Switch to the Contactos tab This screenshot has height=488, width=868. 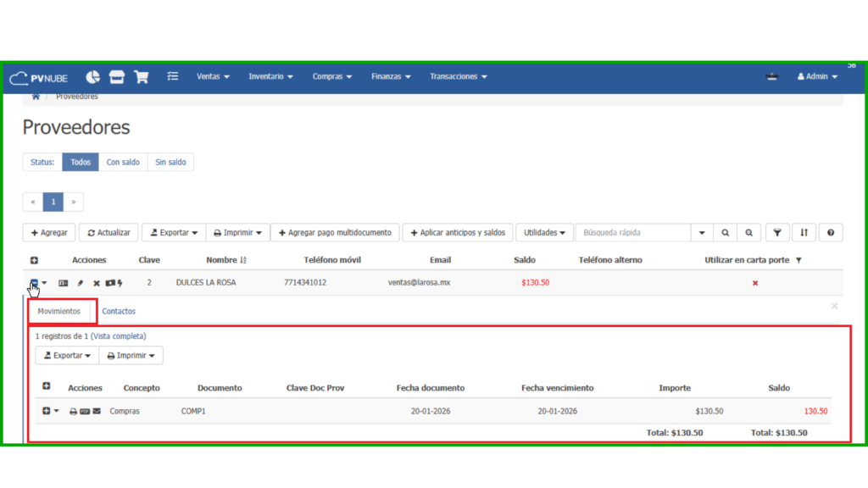click(119, 311)
